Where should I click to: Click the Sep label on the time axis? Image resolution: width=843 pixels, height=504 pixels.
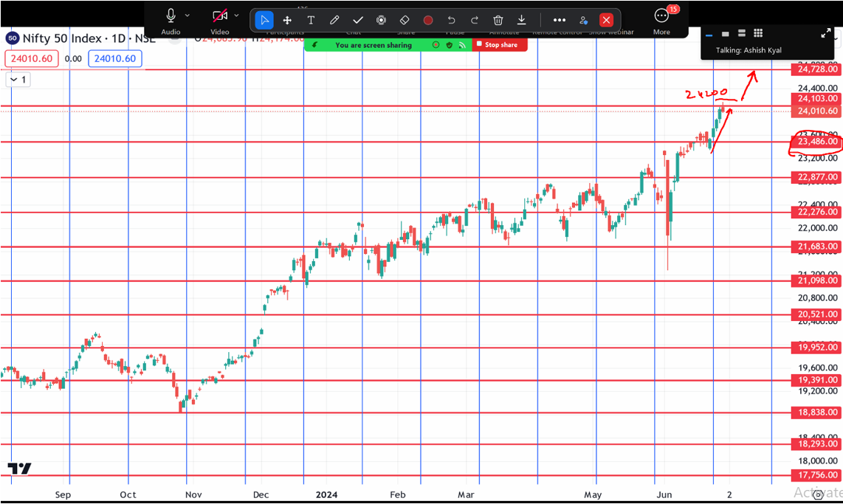tap(63, 495)
